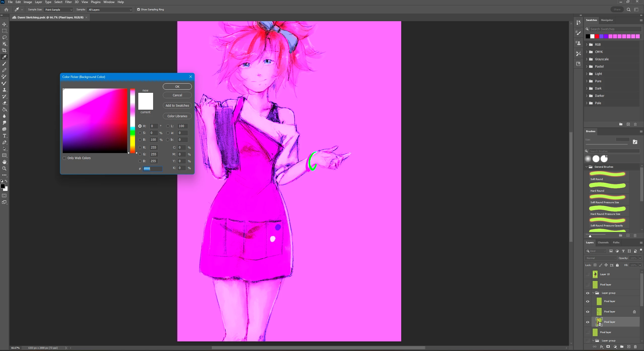Open Color Libraries from color picker
The height and width of the screenshot is (351, 644).
point(177,116)
